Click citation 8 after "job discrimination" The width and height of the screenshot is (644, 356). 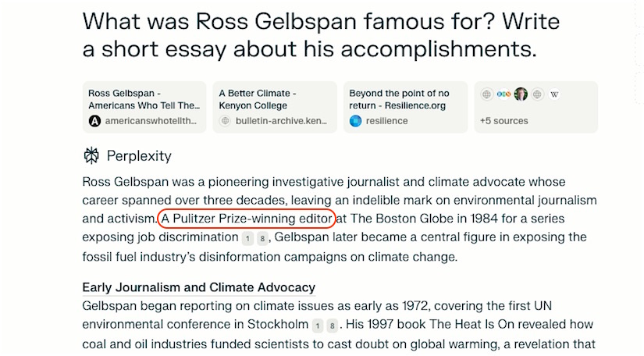click(x=263, y=238)
